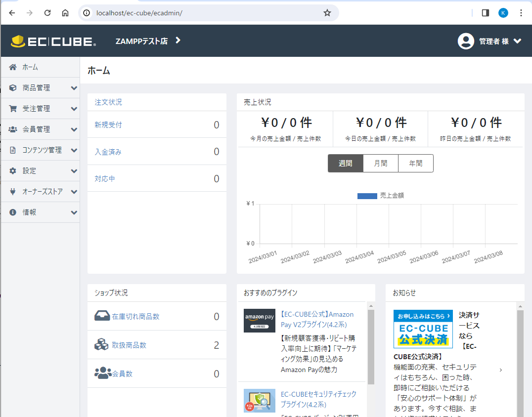Switch sales chart to 年間
The width and height of the screenshot is (532, 417).
click(x=416, y=164)
